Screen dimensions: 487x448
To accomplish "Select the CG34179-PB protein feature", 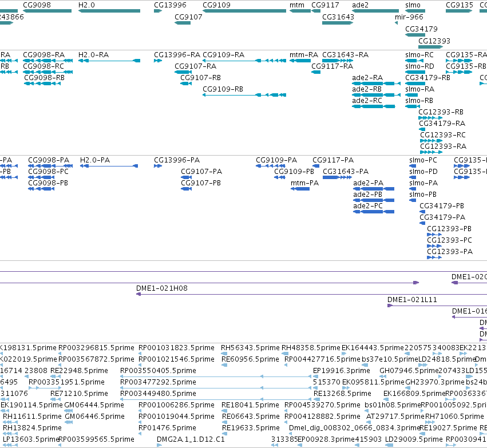I will tap(422, 212).
